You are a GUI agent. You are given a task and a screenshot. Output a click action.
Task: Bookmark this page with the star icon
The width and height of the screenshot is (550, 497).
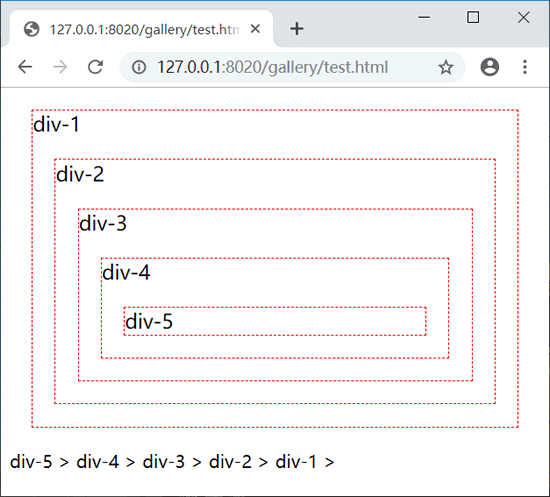446,67
